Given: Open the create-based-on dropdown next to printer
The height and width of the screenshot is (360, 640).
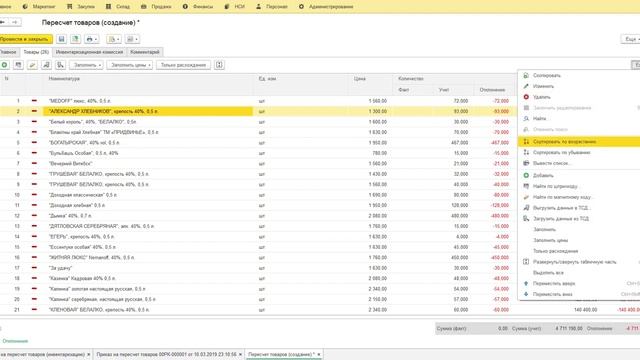Looking at the screenshot, I should point(114,39).
